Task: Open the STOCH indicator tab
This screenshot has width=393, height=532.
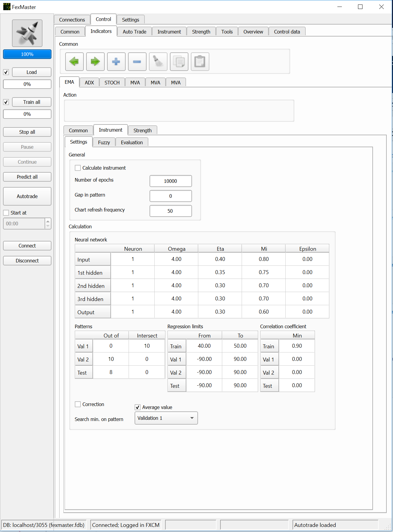Action: [x=112, y=83]
